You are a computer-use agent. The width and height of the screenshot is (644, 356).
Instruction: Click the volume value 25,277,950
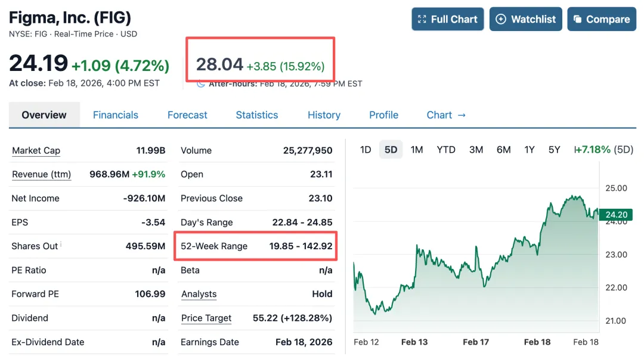pos(308,151)
